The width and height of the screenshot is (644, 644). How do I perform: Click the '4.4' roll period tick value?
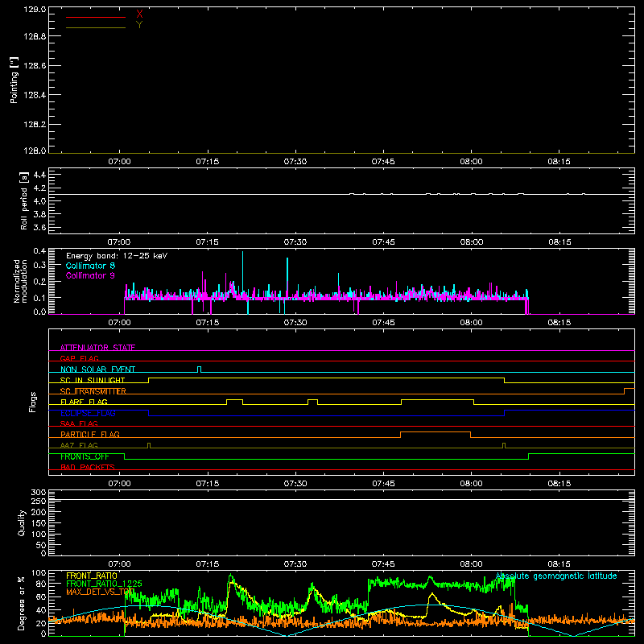click(39, 175)
